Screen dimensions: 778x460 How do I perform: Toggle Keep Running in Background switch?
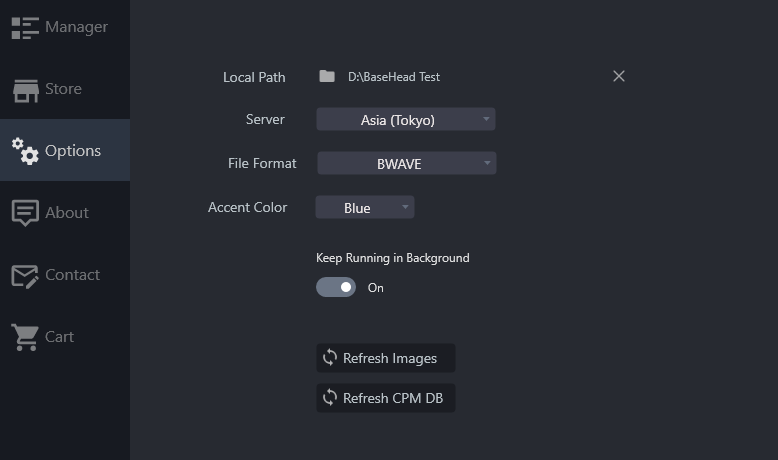pos(336,287)
